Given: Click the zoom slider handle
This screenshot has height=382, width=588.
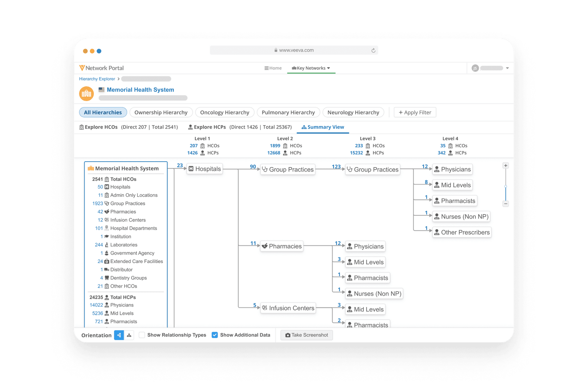Looking at the screenshot, I should [x=506, y=187].
